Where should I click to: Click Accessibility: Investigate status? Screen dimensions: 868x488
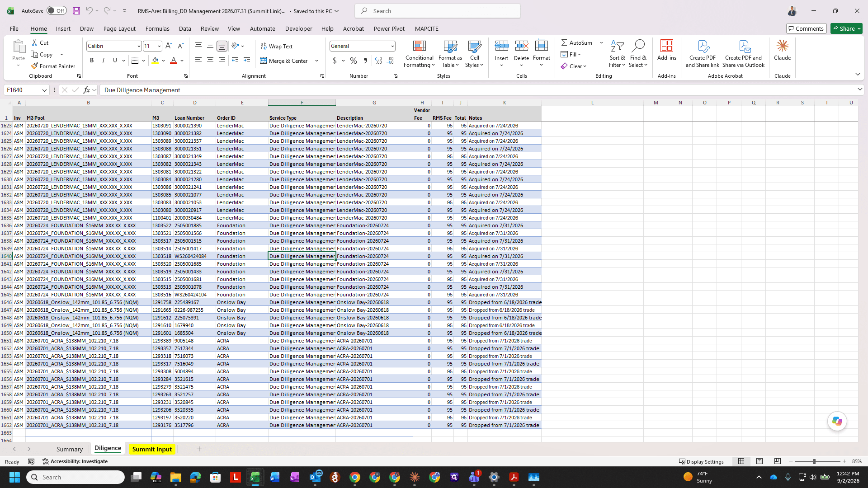[x=75, y=461]
